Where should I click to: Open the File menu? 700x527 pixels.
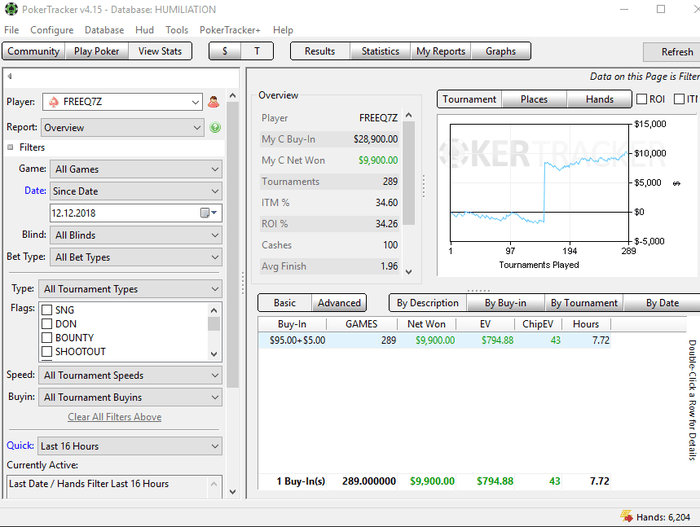coord(12,30)
